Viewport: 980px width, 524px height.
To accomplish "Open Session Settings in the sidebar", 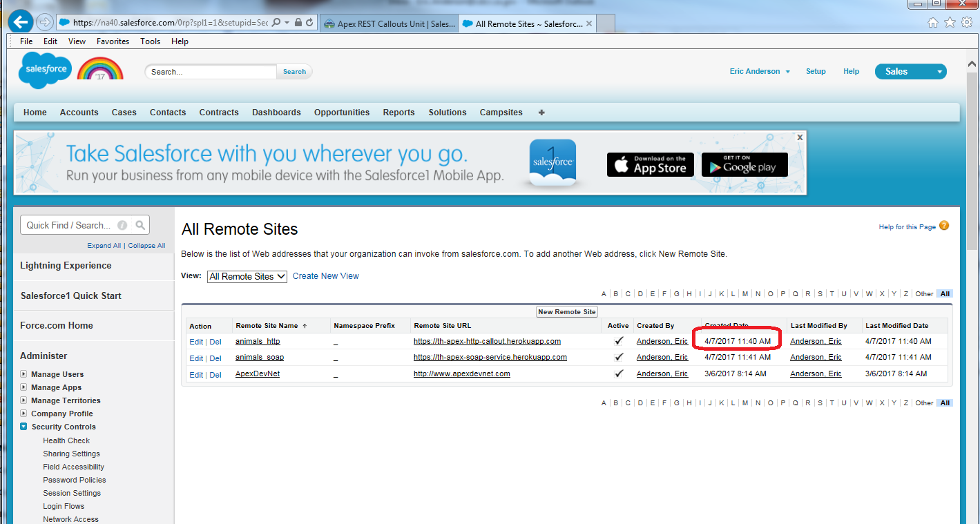I will tap(72, 493).
